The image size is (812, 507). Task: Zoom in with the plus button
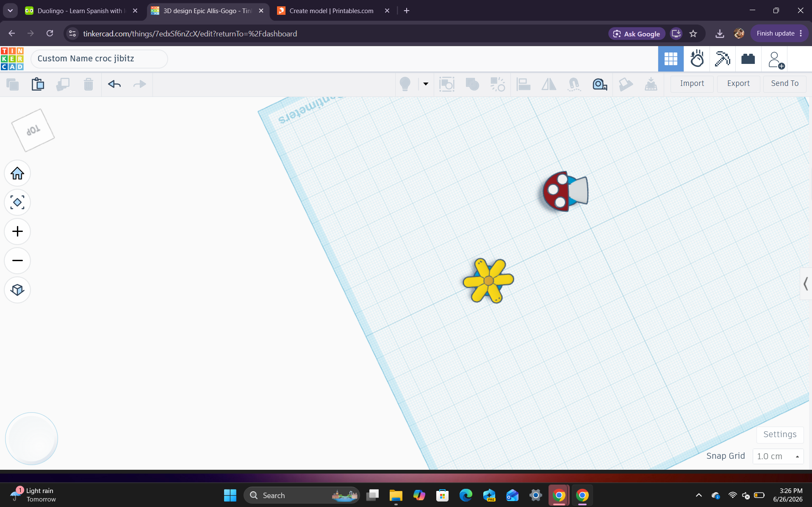[17, 231]
